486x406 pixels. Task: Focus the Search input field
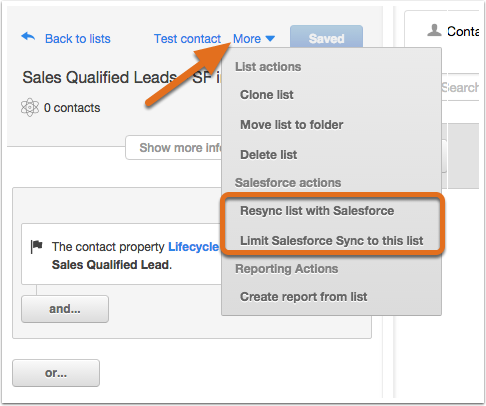pos(460,87)
